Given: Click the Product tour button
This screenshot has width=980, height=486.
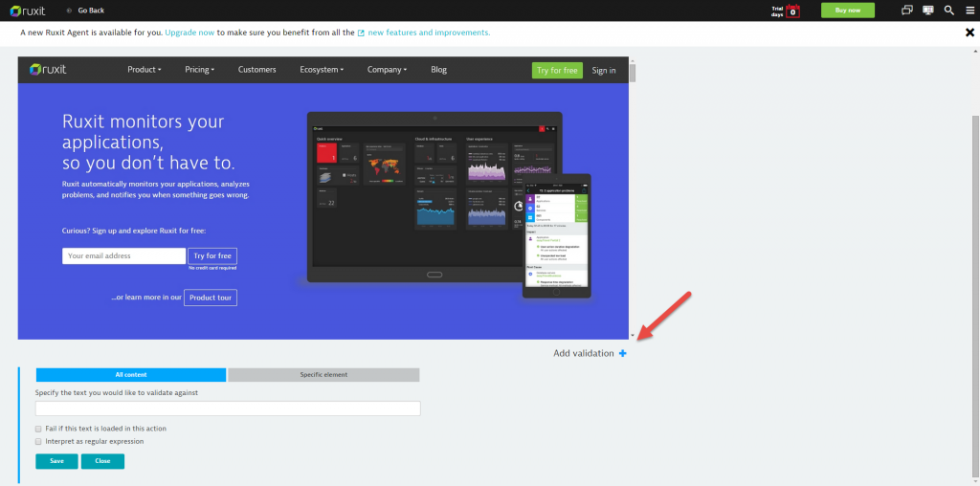Looking at the screenshot, I should (x=211, y=298).
